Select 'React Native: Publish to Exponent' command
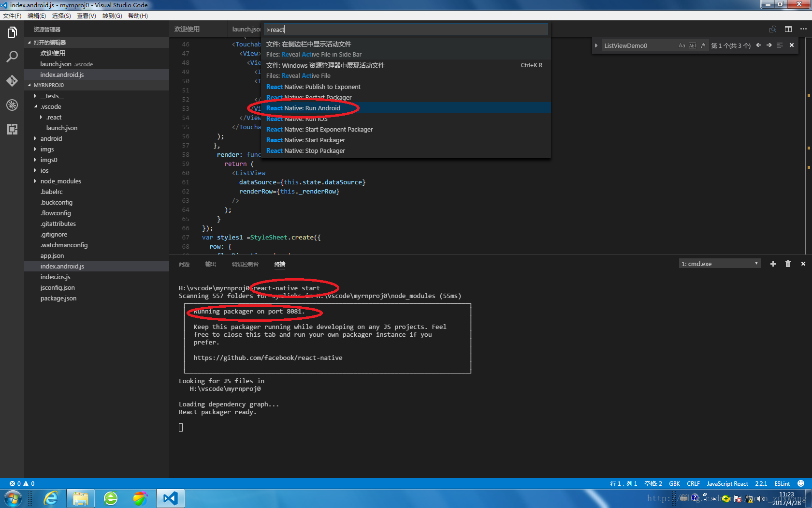 [x=406, y=87]
